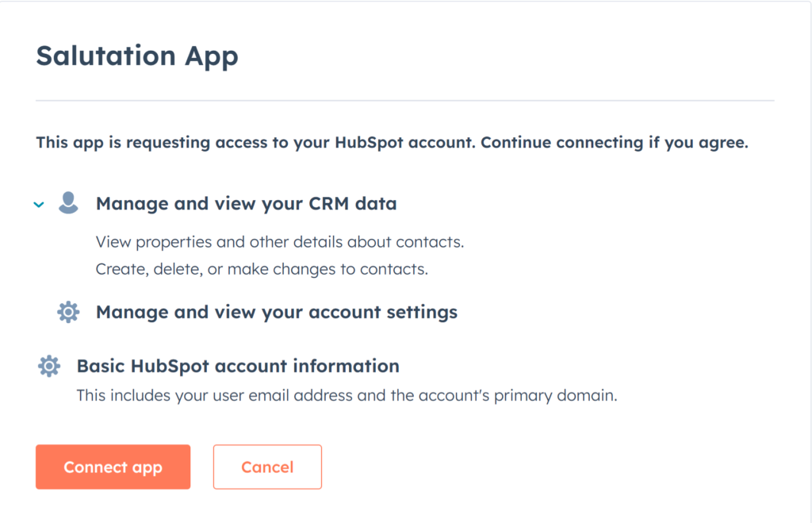Click the gear icon beside Basic HubSpot information
812x523 pixels.
[49, 366]
